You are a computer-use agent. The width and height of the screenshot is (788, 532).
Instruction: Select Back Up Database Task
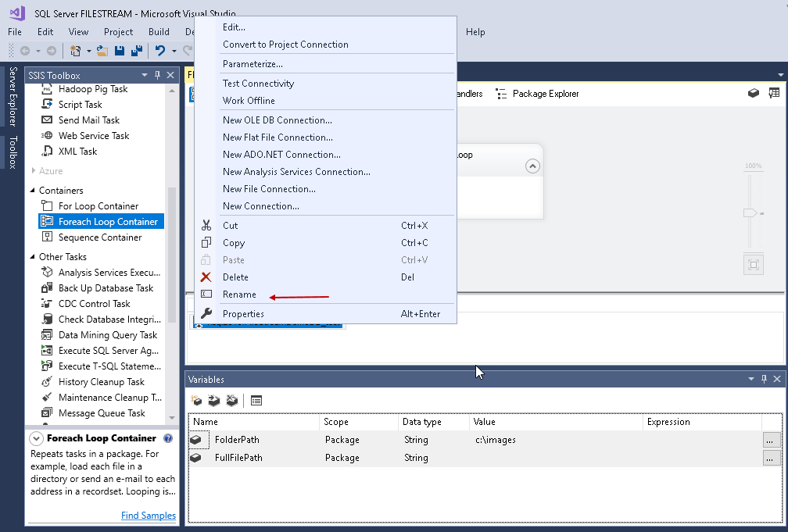(x=106, y=287)
